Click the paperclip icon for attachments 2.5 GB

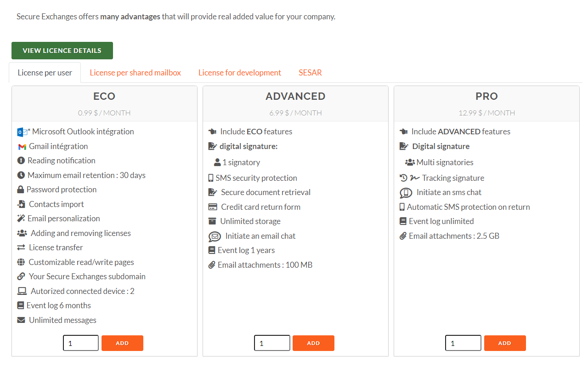(403, 236)
